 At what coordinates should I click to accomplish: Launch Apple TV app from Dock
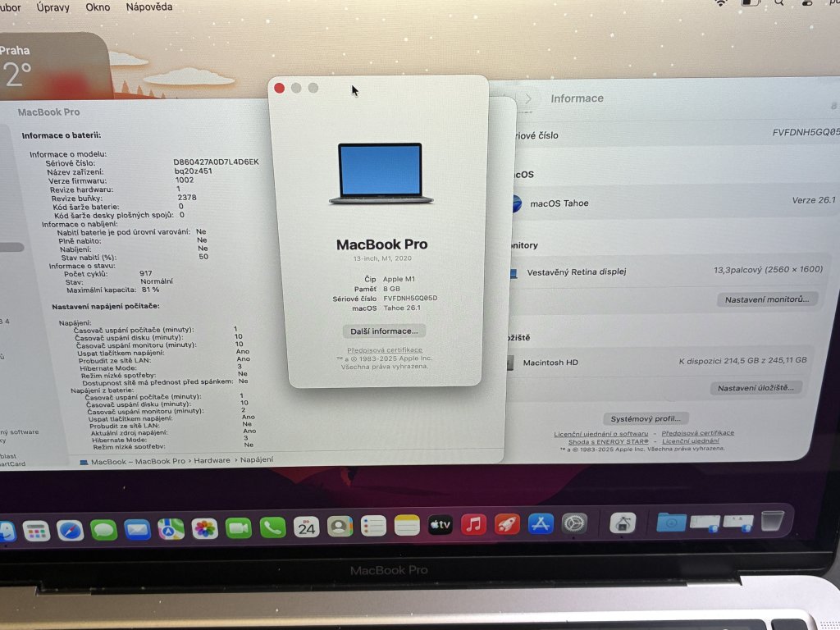pos(441,525)
